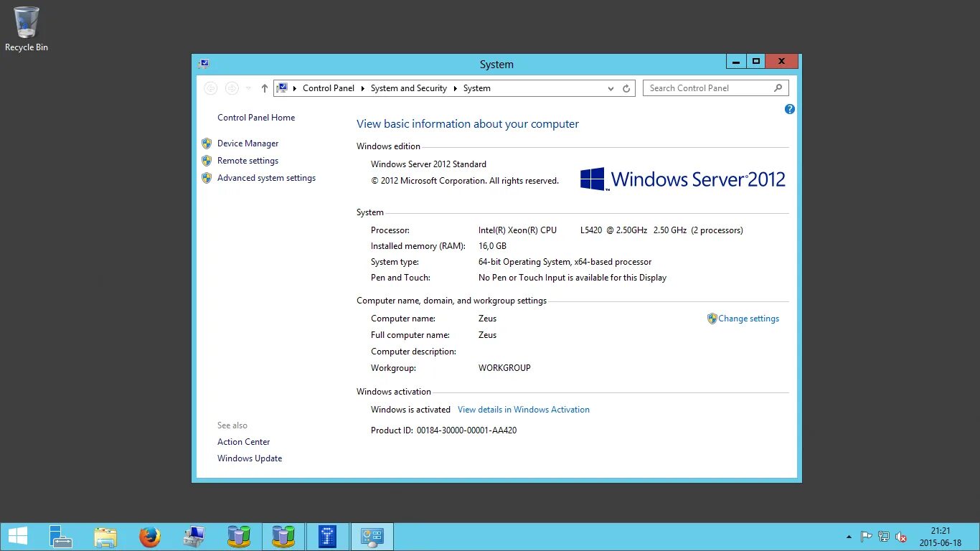This screenshot has height=551, width=980.
Task: Click the shield icon beside Remote settings
Action: [207, 161]
